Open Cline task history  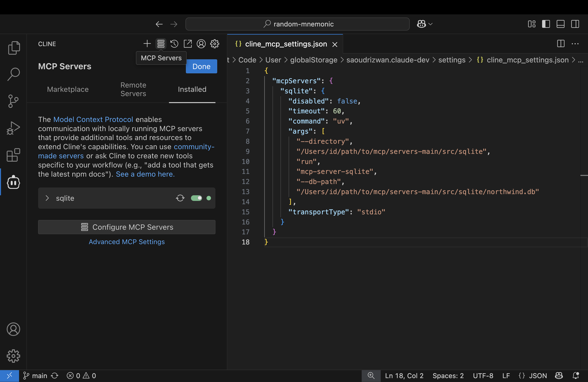[174, 44]
